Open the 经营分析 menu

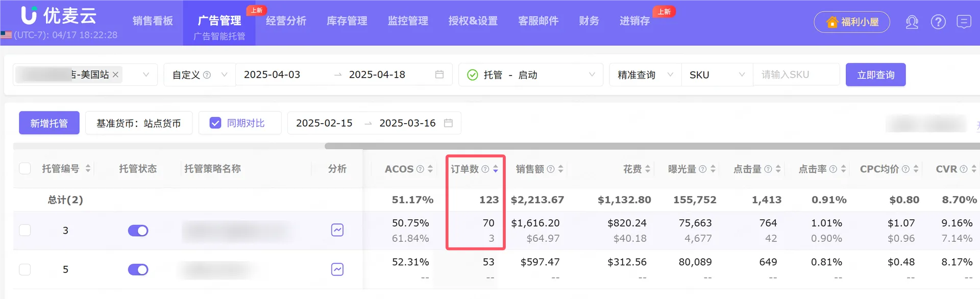[286, 21]
